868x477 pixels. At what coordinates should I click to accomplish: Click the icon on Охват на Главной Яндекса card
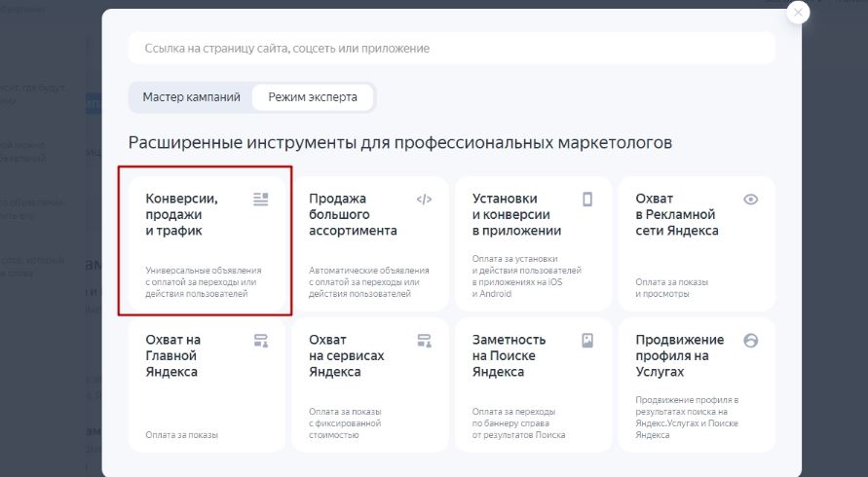point(261,341)
